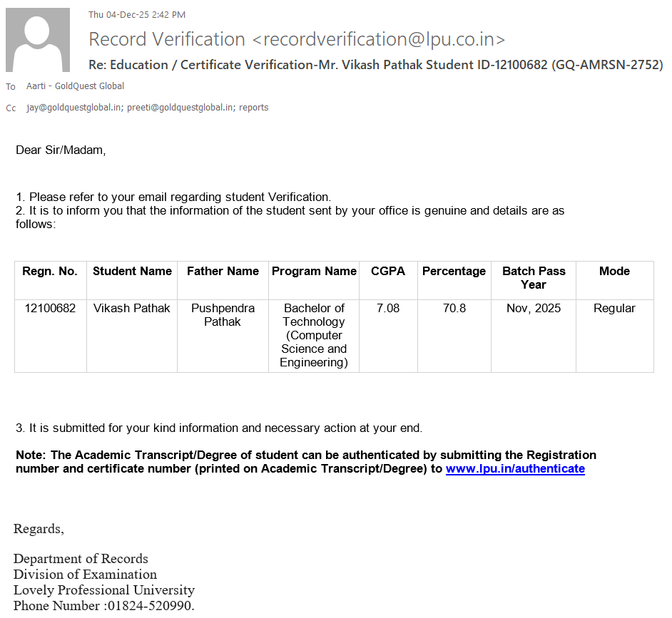This screenshot has width=672, height=618.
Task: Click Cc recipient preeti@goldquestglobal.in
Action: 180,108
